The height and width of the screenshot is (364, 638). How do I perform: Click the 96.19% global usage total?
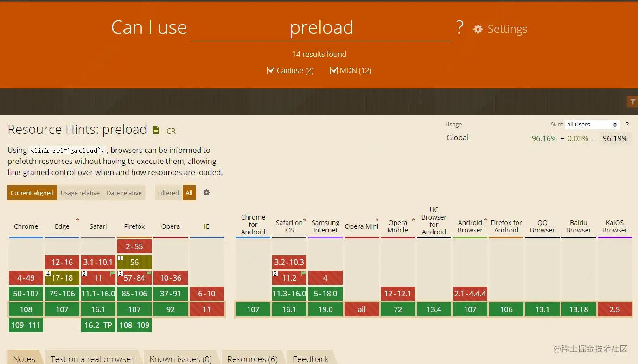[x=615, y=138]
